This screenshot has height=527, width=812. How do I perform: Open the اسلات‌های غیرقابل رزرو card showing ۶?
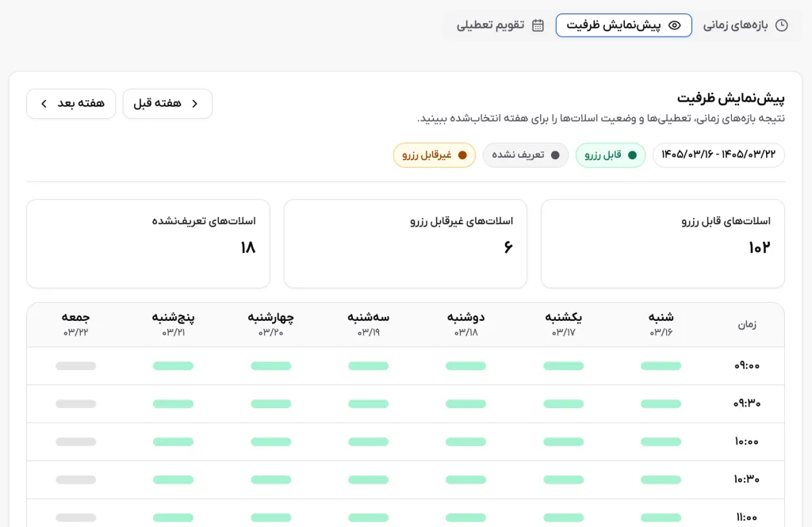[x=405, y=243]
